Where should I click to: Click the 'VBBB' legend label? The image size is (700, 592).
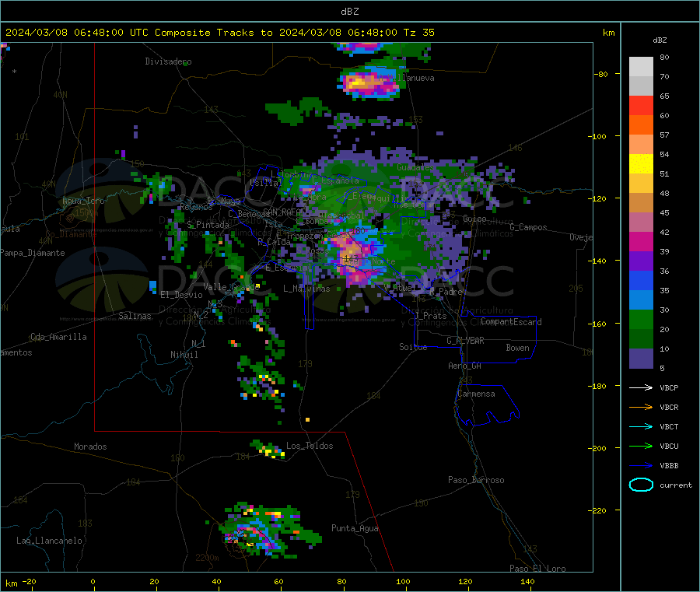point(669,466)
